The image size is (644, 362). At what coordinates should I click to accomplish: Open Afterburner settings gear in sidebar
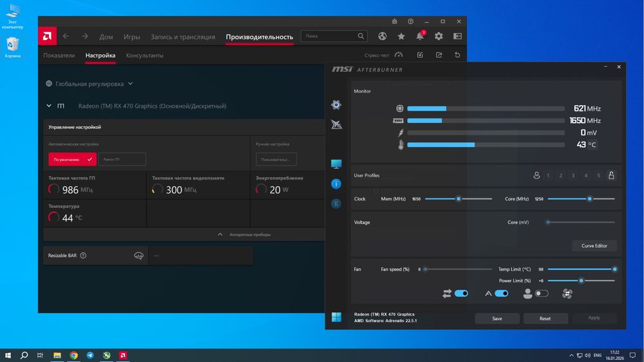click(336, 105)
